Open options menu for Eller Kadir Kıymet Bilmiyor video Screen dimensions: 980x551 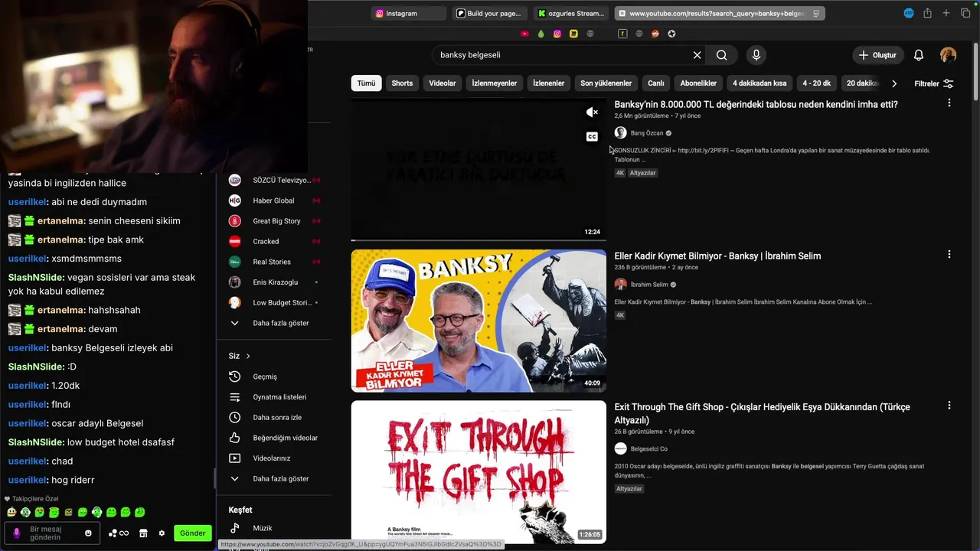point(949,254)
